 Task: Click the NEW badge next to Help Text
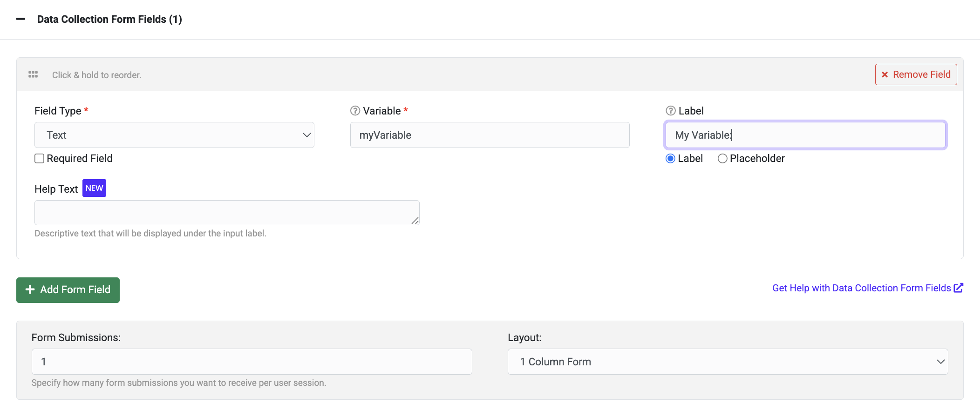point(94,188)
